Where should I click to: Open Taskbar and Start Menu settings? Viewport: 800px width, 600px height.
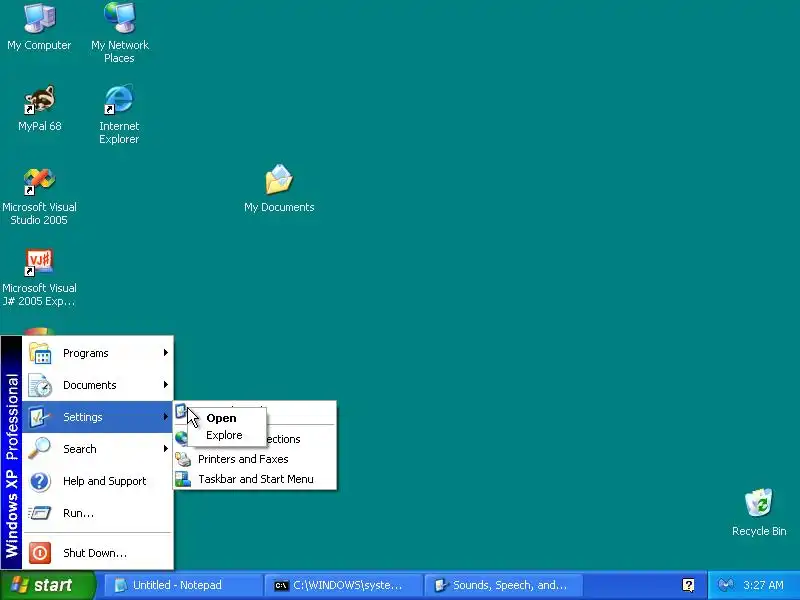click(255, 479)
